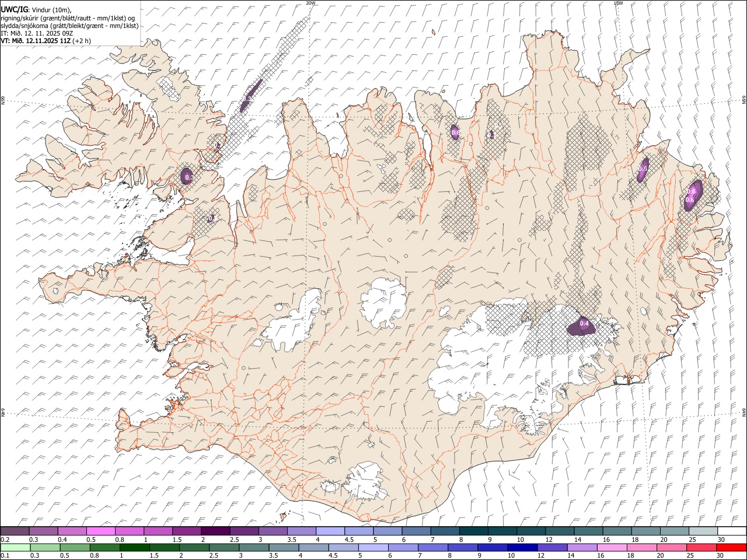Click the 'slydda/snjókoma' legend description line
The width and height of the screenshot is (747, 560).
point(69,26)
